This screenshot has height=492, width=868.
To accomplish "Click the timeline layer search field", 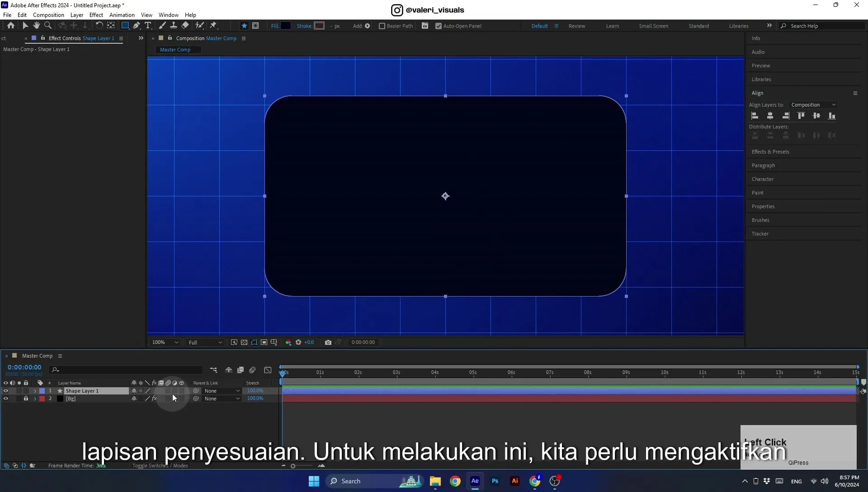I will pyautogui.click(x=126, y=370).
